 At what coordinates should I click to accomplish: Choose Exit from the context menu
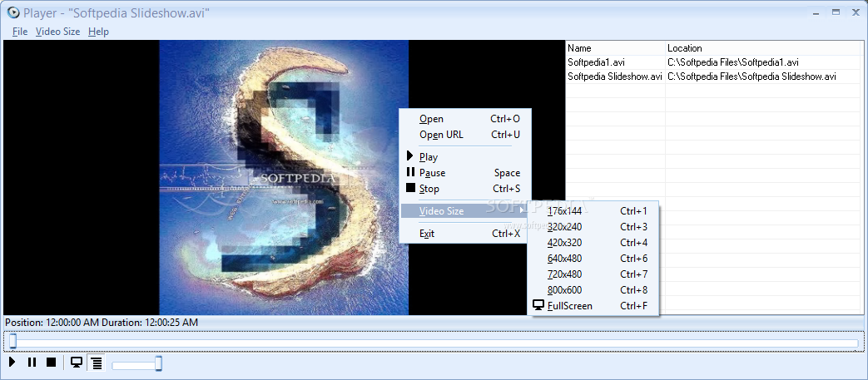(465, 234)
